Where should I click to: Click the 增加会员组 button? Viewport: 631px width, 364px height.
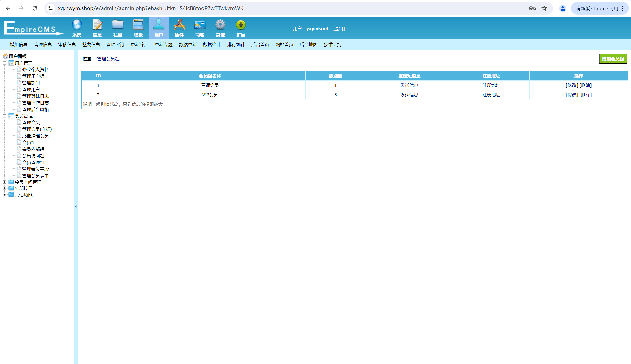[x=613, y=59]
